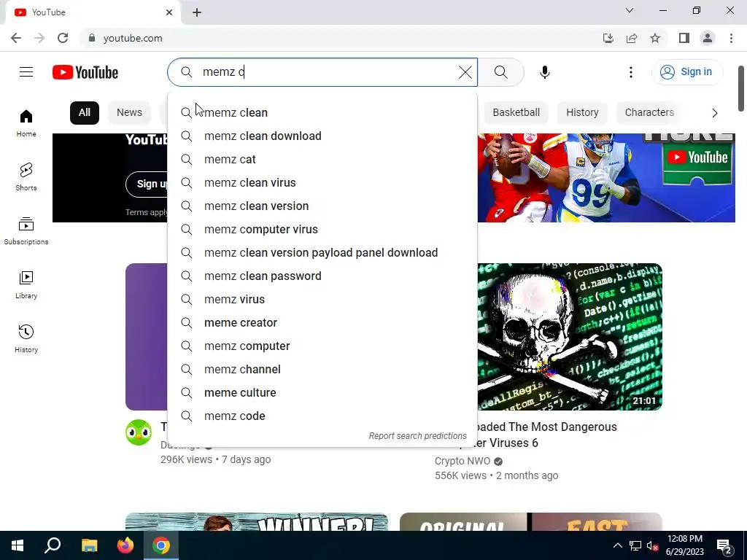Show hidden system tray icons
Screen dimensions: 747x560
617,545
